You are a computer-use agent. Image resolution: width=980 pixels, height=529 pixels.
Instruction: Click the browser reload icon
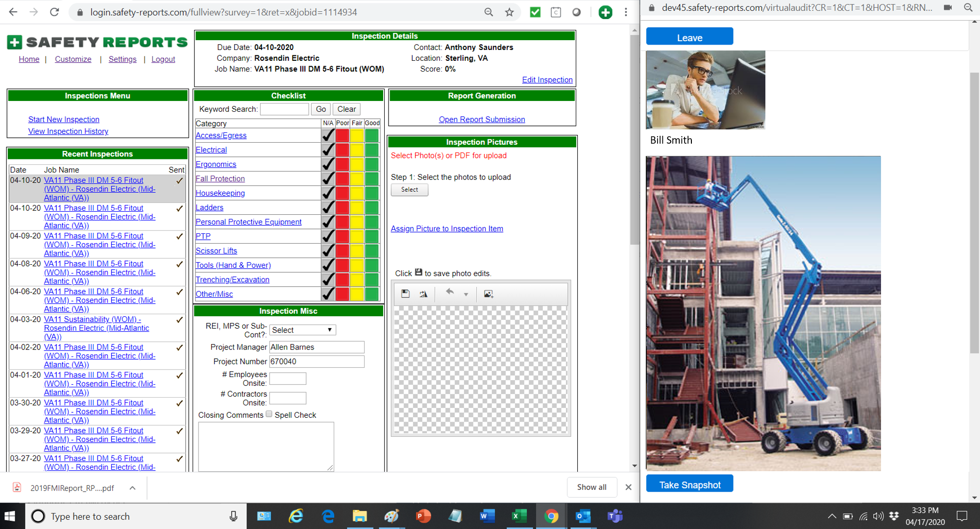(x=54, y=12)
